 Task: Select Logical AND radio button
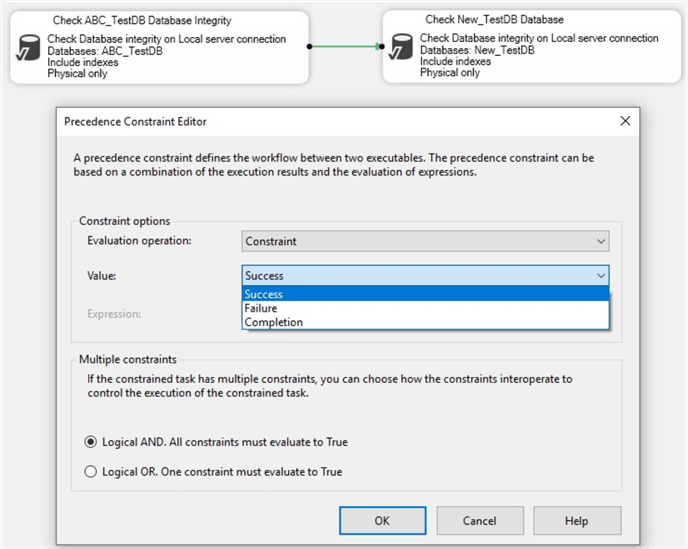91,441
